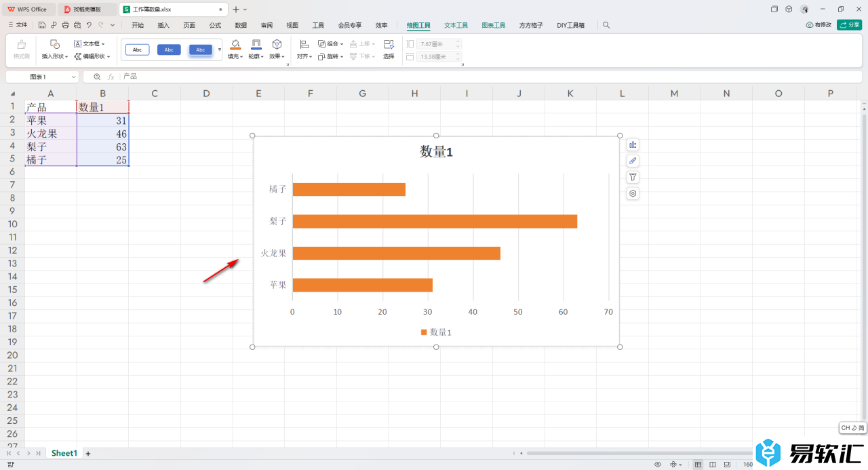The width and height of the screenshot is (868, 470).
Task: Open the 数据 ribbon tab
Action: pyautogui.click(x=241, y=25)
